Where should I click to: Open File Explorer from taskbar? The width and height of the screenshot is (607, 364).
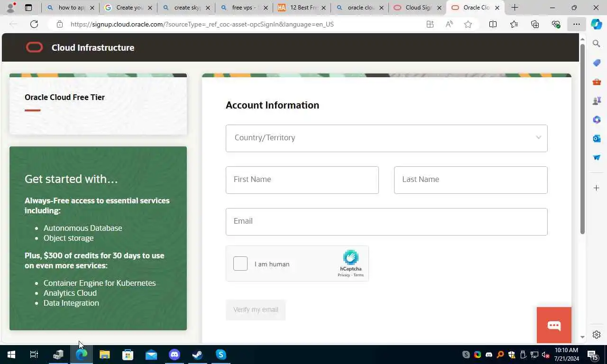(104, 355)
